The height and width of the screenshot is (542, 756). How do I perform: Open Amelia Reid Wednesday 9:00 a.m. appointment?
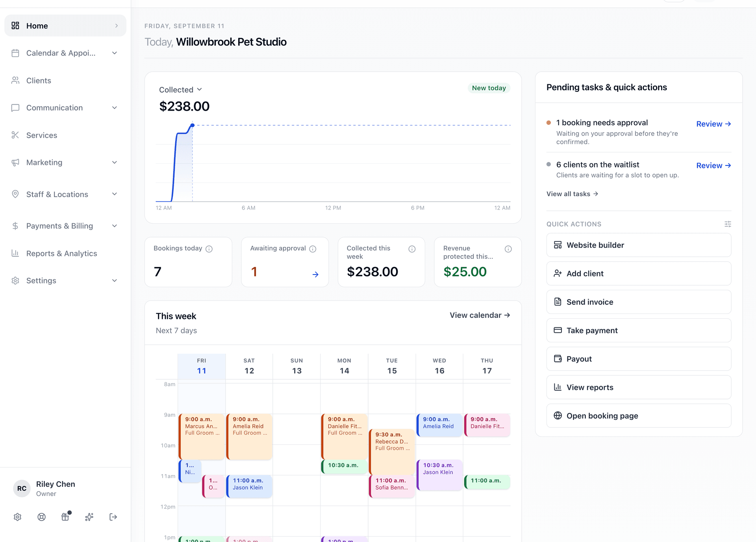pyautogui.click(x=439, y=425)
